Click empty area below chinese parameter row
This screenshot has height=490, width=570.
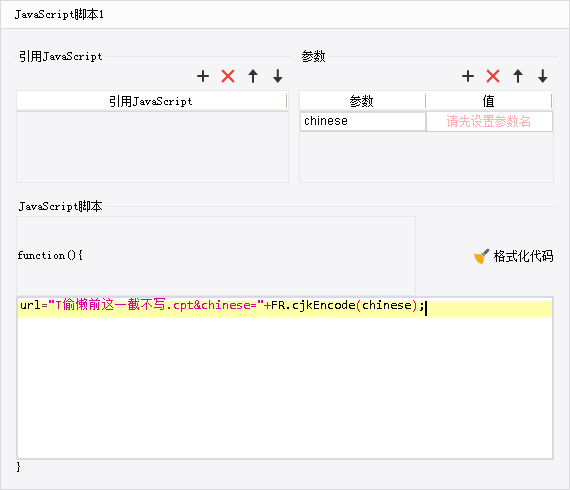426,157
